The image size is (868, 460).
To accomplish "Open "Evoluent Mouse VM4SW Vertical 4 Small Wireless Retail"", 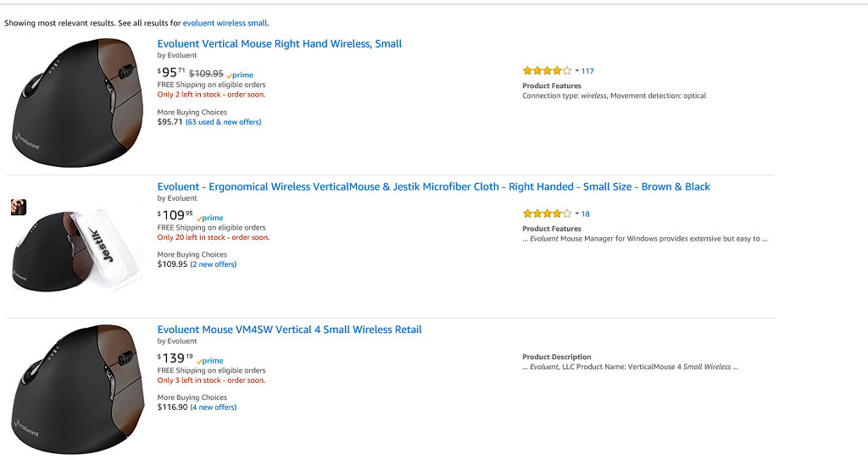I will [289, 330].
